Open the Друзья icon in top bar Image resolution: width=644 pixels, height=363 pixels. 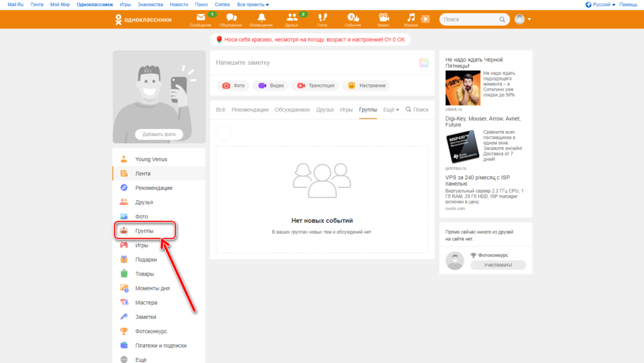(292, 18)
